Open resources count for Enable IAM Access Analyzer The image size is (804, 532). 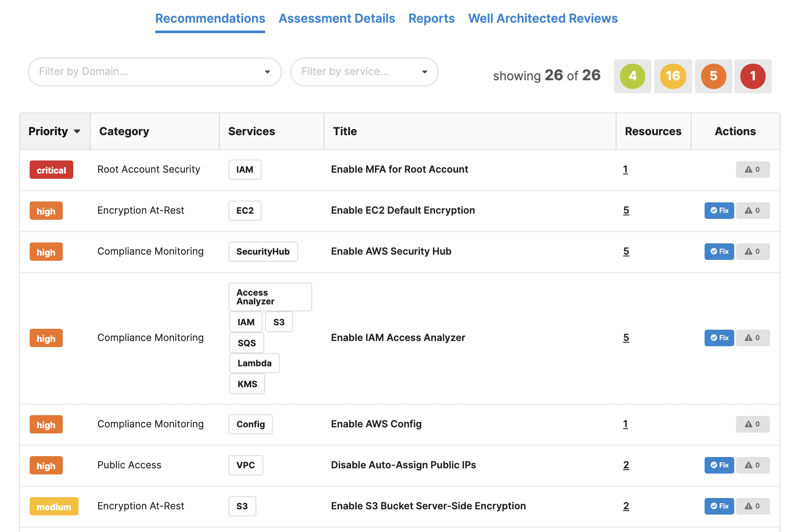[626, 338]
